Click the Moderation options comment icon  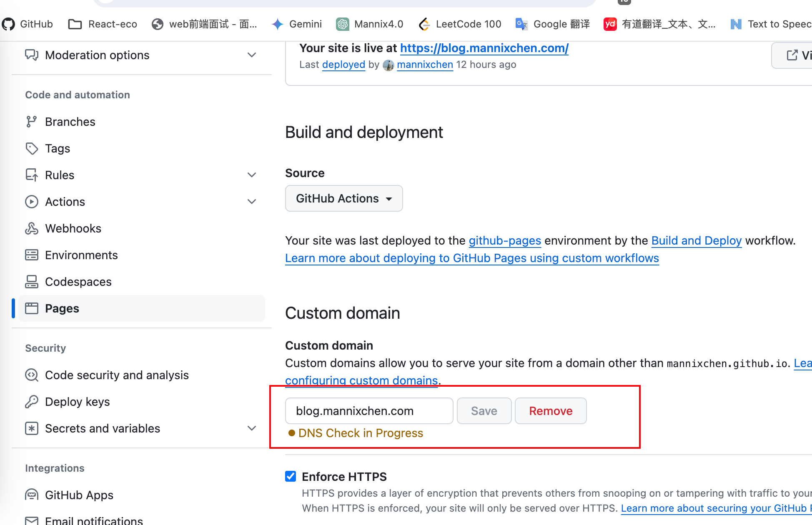32,55
